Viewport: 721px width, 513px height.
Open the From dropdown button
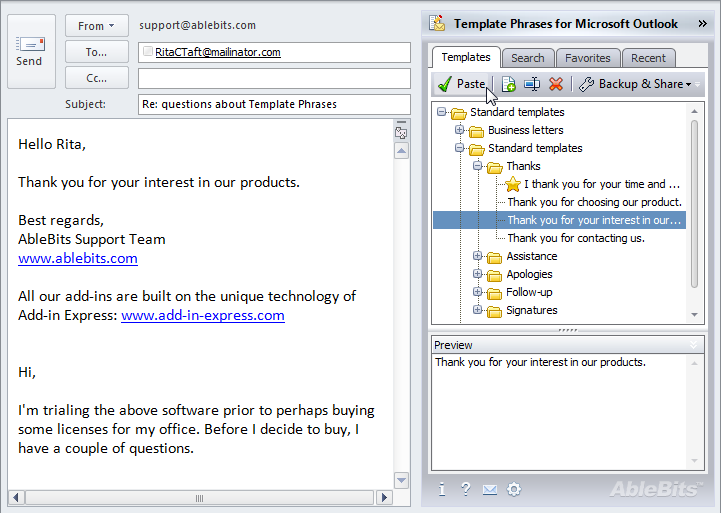click(97, 26)
